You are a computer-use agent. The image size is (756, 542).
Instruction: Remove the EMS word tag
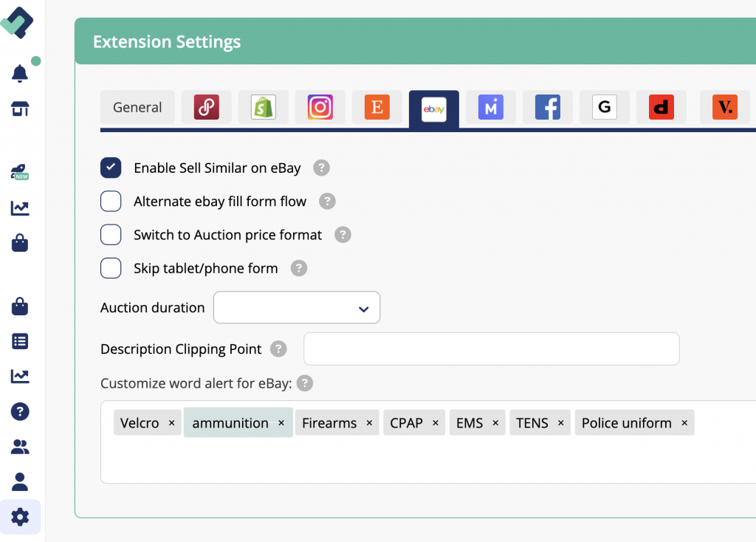point(495,423)
